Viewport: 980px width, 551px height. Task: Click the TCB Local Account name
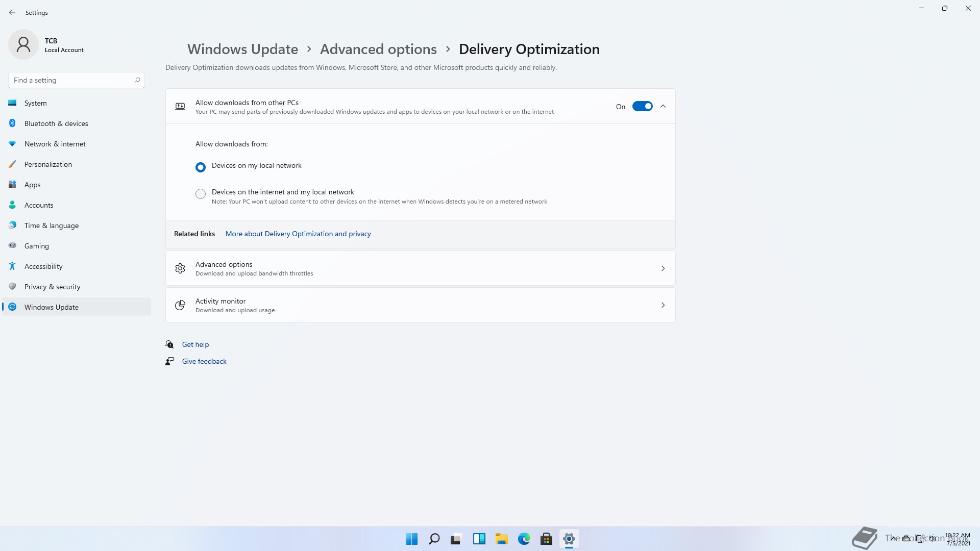[64, 45]
